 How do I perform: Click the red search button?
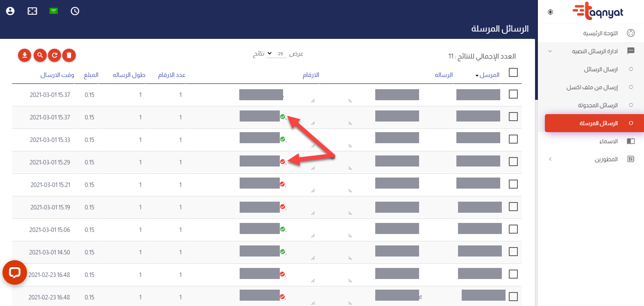click(x=40, y=55)
